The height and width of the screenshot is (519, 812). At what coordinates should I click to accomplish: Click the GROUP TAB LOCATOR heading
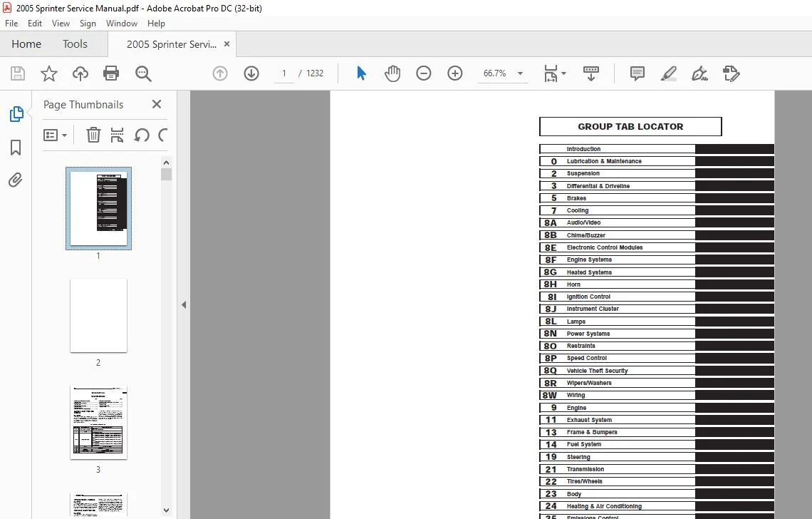click(x=630, y=126)
